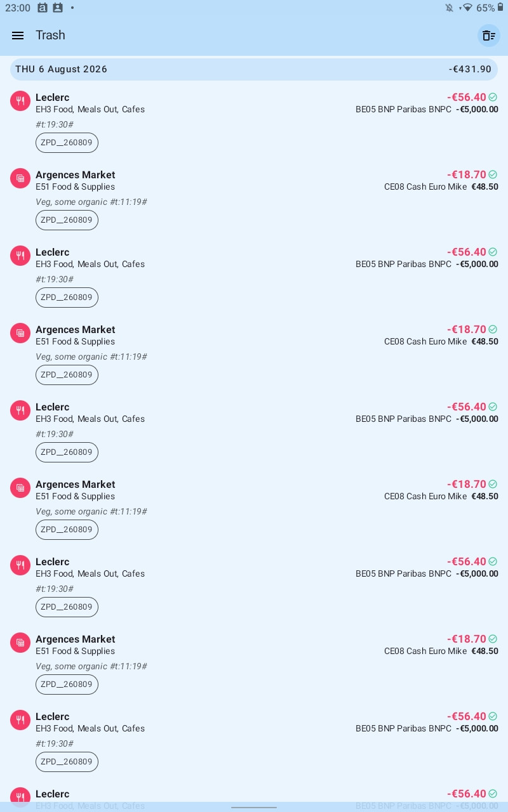Screen dimensions: 508x812
Task: Tap the BE05 BNP Paribas BNPC account on the first Leclerc
Action: click(x=403, y=109)
